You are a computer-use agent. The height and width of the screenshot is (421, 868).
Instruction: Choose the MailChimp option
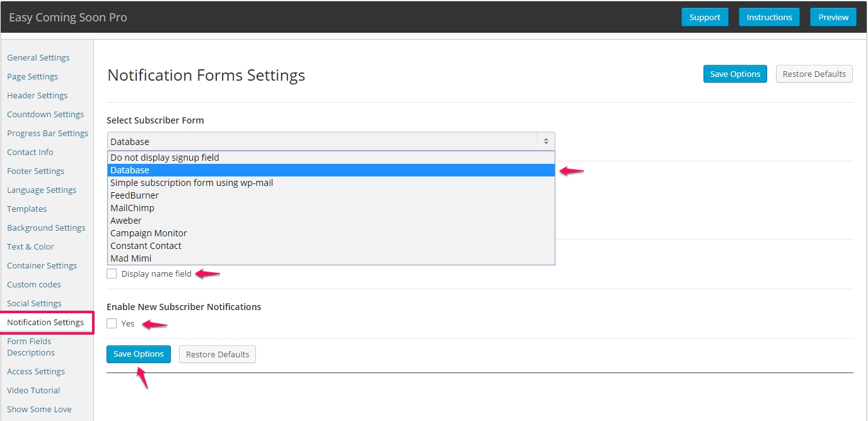tap(331, 208)
